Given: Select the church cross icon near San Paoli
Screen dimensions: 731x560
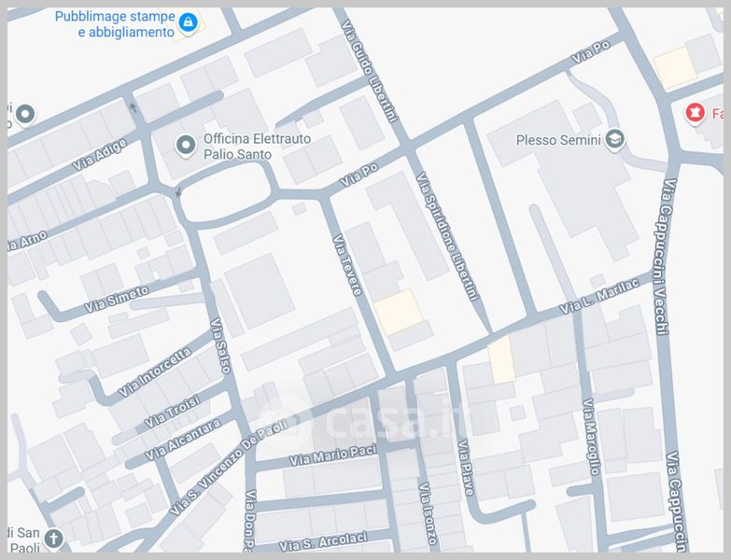Looking at the screenshot, I should [54, 539].
